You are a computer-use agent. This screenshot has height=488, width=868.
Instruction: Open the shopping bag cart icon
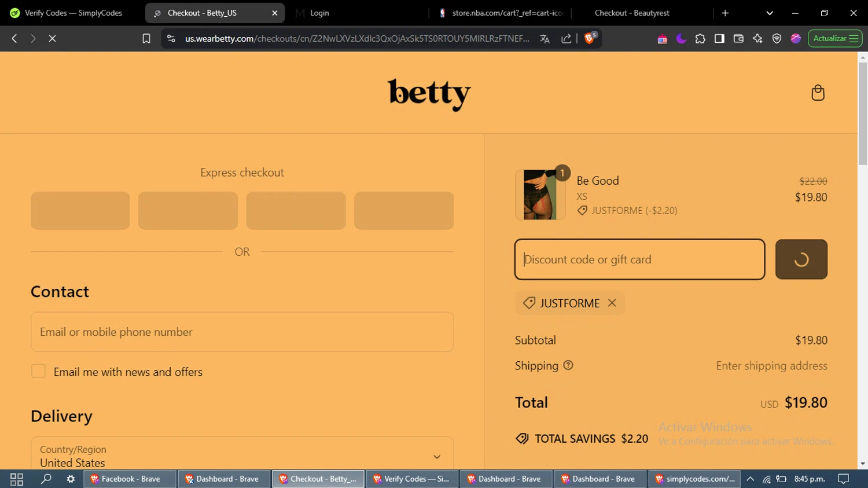(818, 93)
